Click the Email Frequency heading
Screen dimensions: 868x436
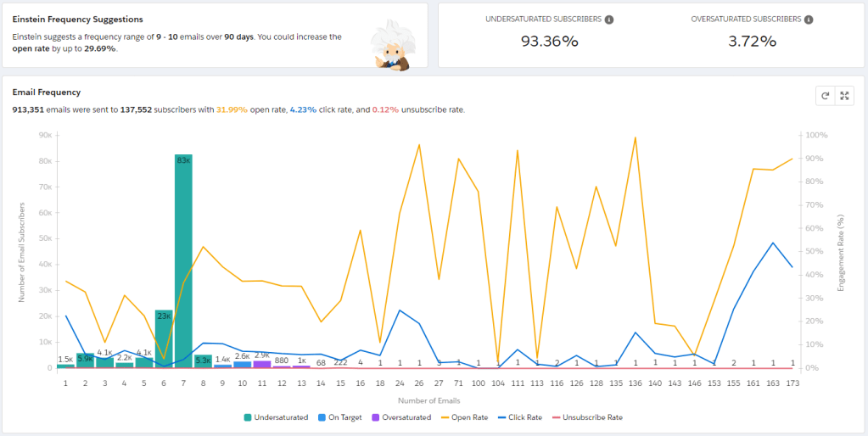[x=47, y=92]
